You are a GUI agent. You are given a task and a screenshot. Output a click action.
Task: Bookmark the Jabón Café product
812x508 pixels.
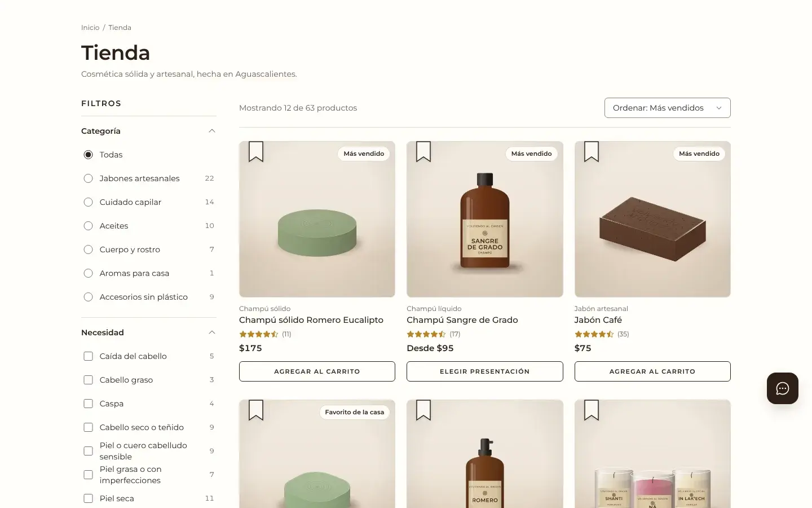click(592, 151)
